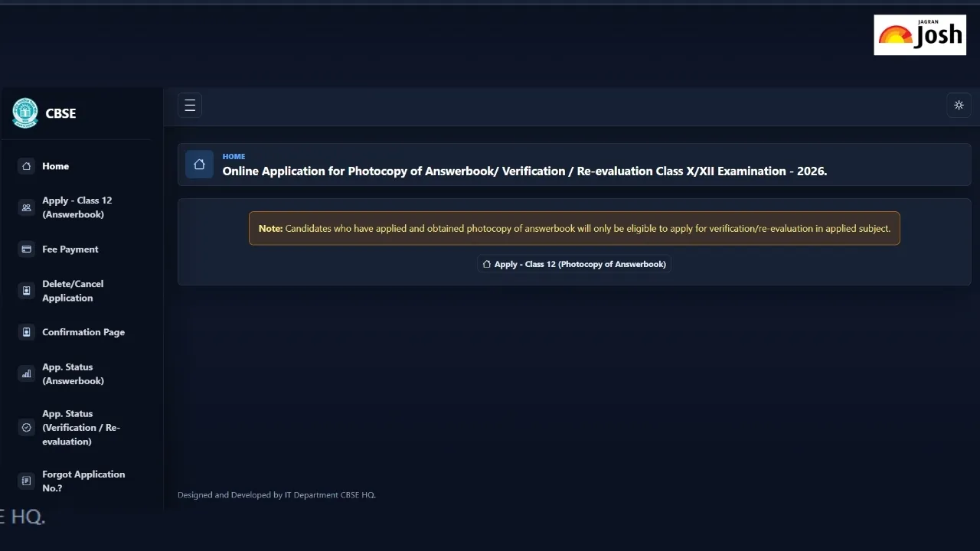The image size is (980, 551).
Task: Switch theme with the sun icon
Action: coord(959,106)
